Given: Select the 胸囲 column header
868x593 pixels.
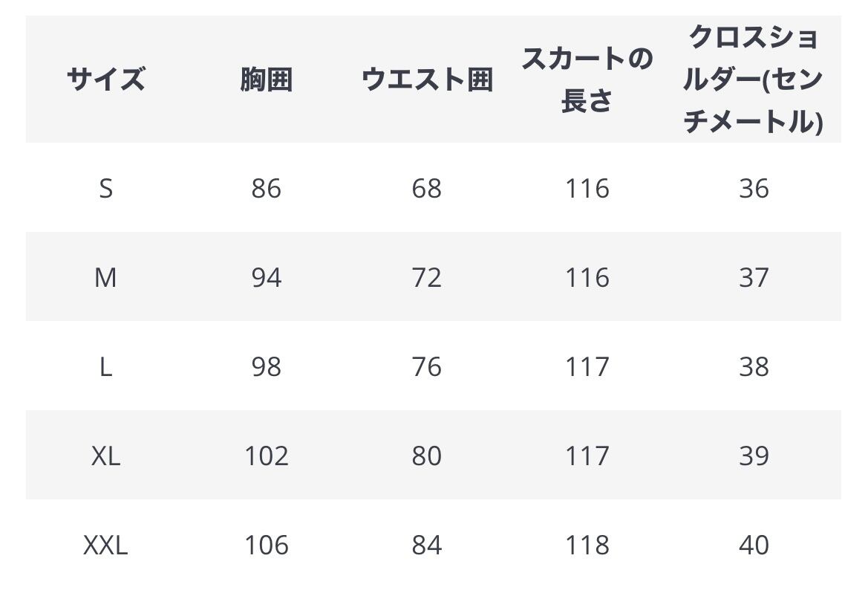Looking at the screenshot, I should (x=267, y=80).
